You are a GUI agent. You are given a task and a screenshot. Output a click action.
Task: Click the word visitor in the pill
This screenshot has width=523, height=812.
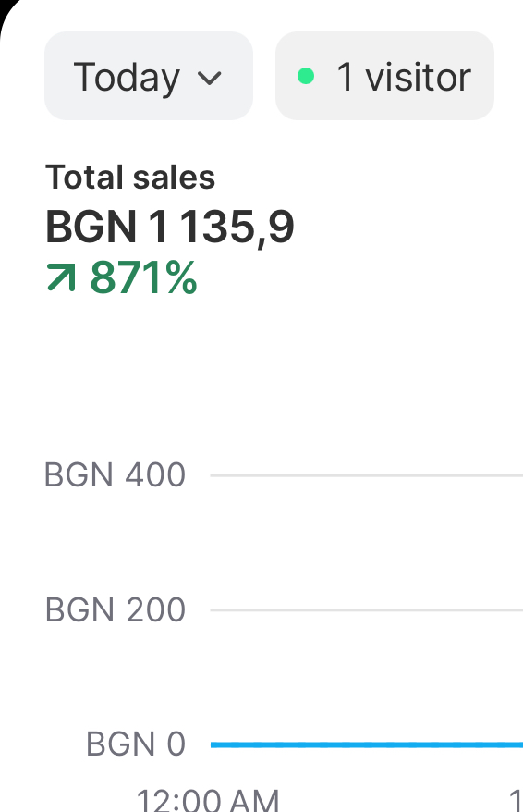click(x=418, y=78)
